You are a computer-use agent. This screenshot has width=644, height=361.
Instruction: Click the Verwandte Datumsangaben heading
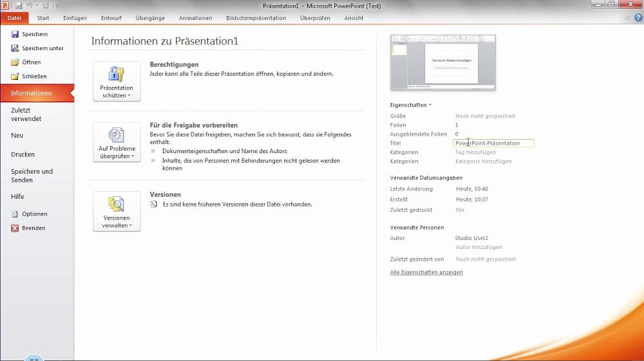426,178
